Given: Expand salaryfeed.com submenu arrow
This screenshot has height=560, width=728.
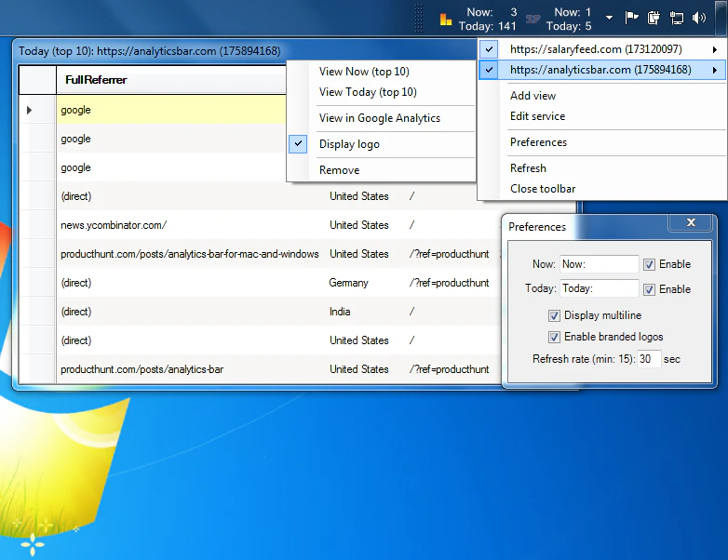Looking at the screenshot, I should click(x=715, y=49).
